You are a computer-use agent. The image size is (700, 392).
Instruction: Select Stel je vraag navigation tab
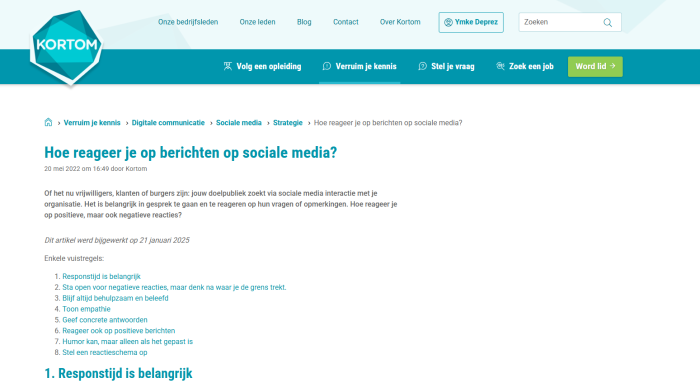tap(446, 67)
